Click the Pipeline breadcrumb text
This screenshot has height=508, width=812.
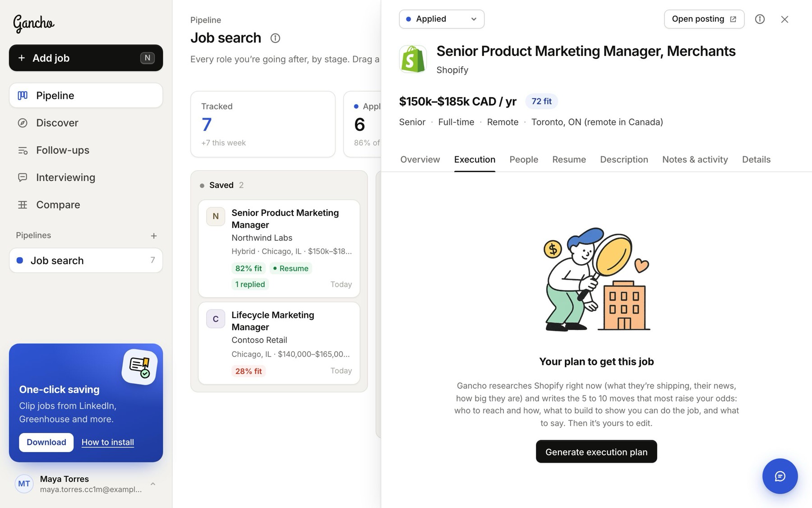pos(206,20)
